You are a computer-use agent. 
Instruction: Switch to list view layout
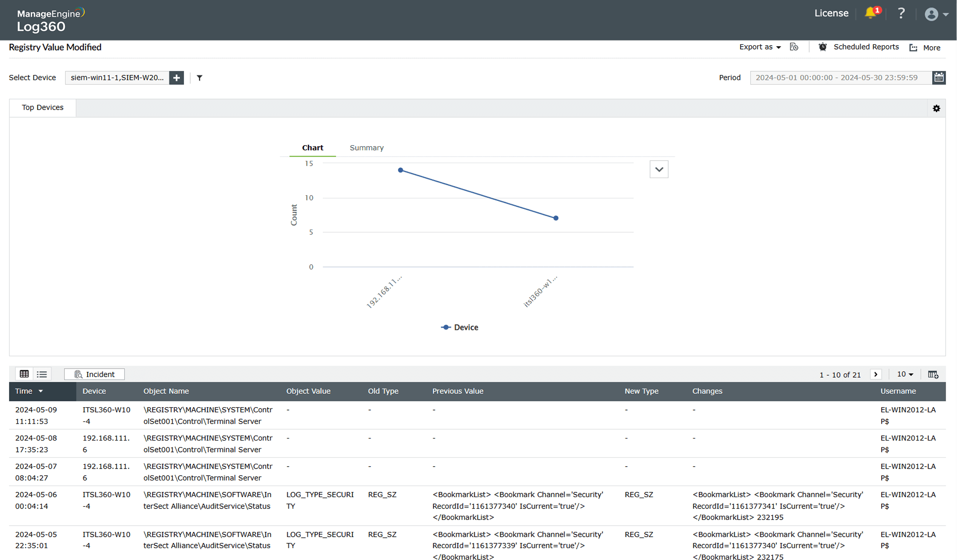pos(42,374)
